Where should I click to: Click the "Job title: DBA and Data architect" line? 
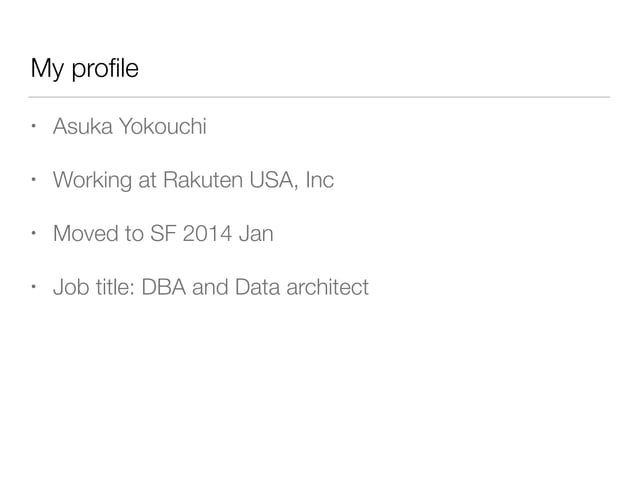pos(210,289)
